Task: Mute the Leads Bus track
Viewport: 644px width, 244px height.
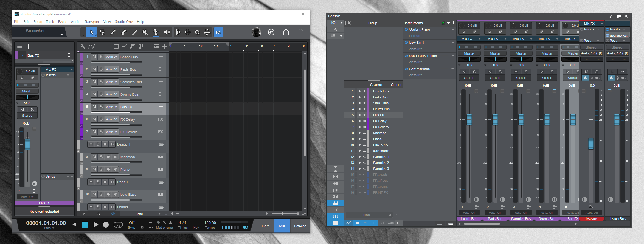Action: (94, 57)
